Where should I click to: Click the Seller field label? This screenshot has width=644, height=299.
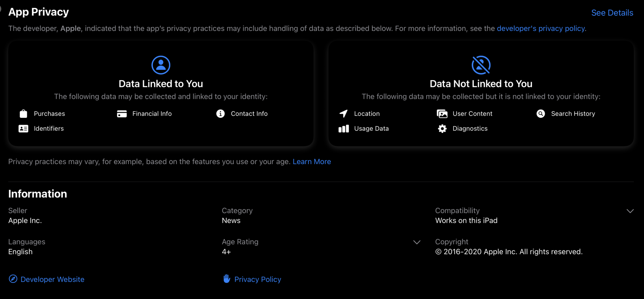click(18, 210)
